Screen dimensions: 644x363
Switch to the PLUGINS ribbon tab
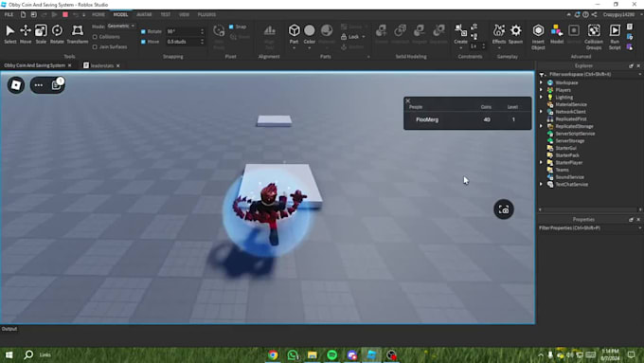click(x=206, y=14)
